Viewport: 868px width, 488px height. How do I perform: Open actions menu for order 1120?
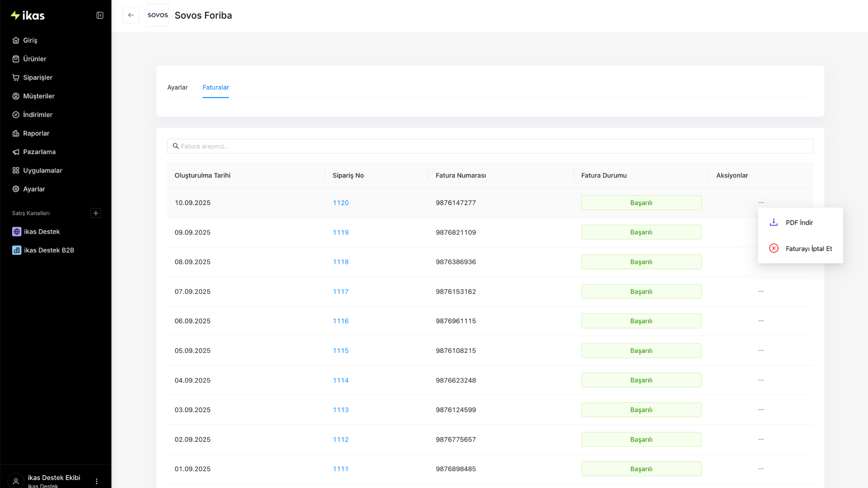[761, 203]
